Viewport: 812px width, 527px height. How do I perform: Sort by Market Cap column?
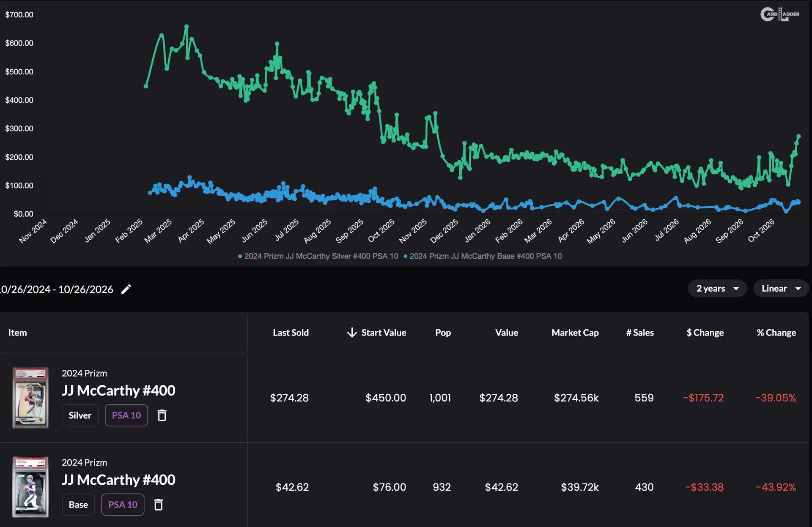point(575,333)
